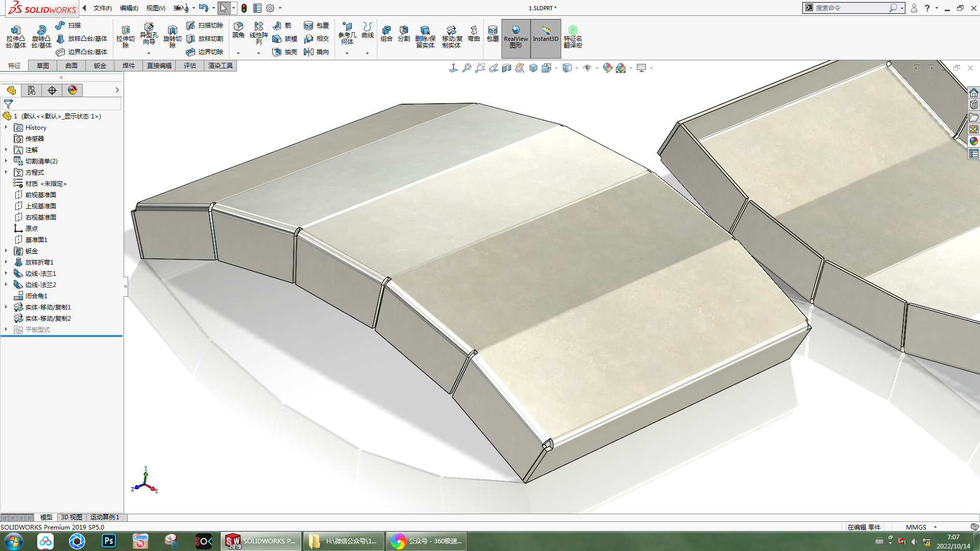Select the Fillet (圆角) tool
980x551 pixels.
click(x=238, y=31)
